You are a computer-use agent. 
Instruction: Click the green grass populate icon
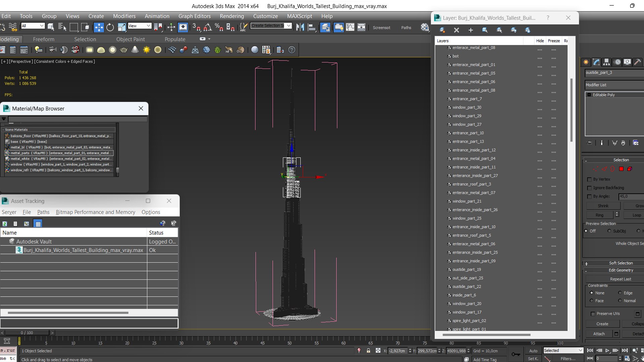pyautogui.click(x=218, y=50)
